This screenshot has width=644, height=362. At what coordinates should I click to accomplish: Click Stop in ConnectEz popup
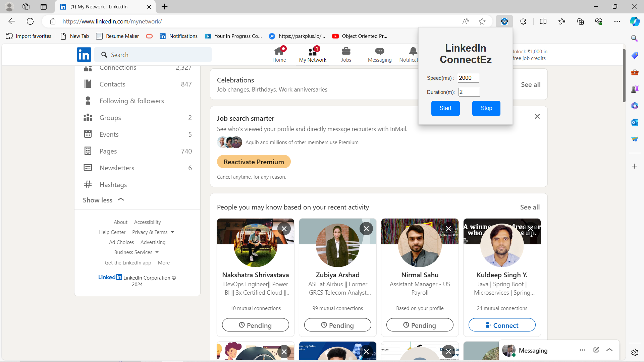[486, 108]
